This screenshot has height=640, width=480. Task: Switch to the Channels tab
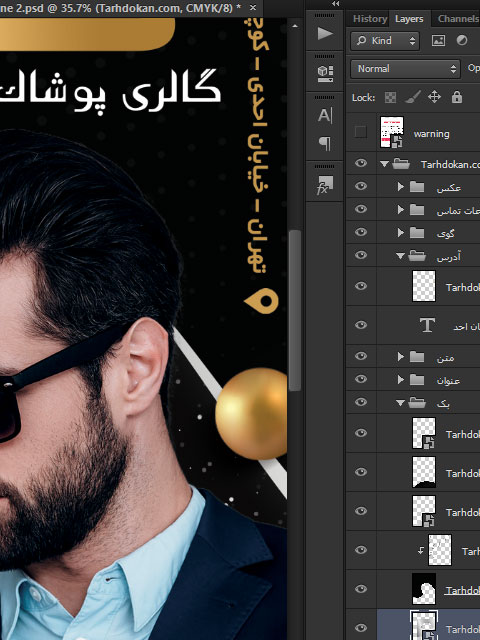(458, 19)
